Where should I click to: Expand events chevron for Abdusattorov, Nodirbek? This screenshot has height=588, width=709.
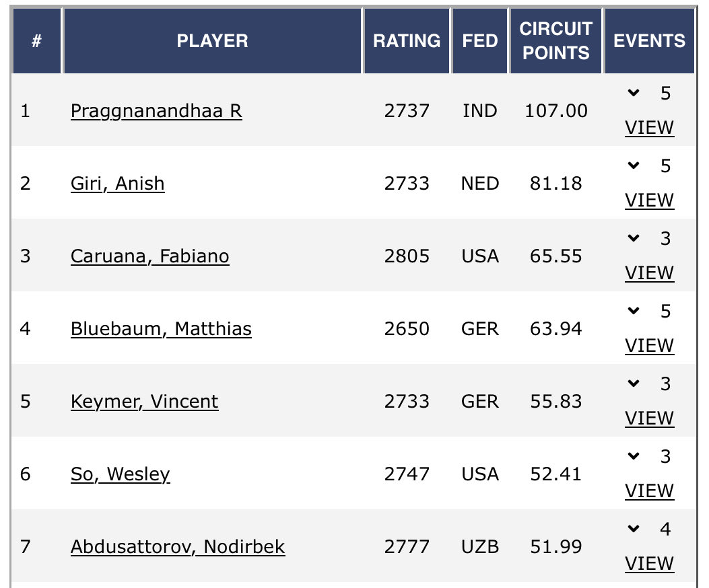633,529
